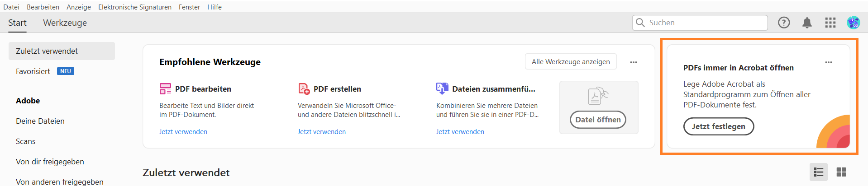Open the notifications bell
Screen dimensions: 868x186
[x=807, y=23]
